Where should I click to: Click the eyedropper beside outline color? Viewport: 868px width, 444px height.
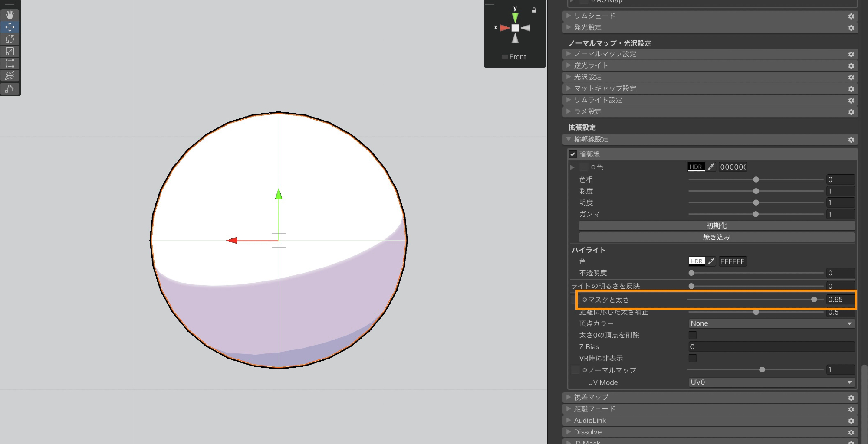[x=711, y=167]
